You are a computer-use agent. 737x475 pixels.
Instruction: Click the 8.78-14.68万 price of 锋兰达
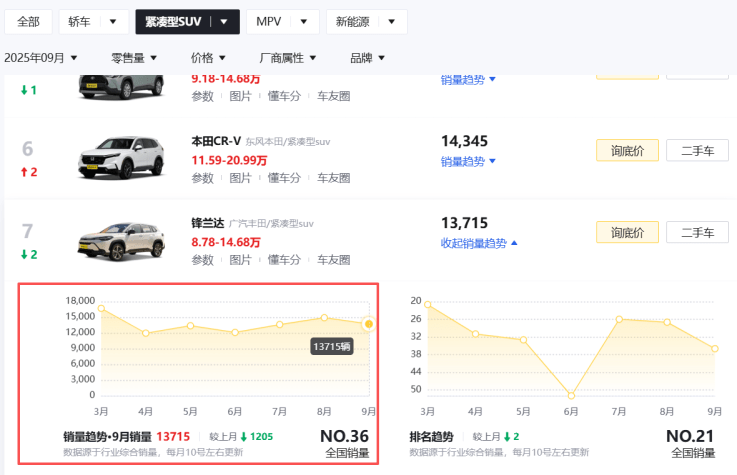tap(226, 242)
